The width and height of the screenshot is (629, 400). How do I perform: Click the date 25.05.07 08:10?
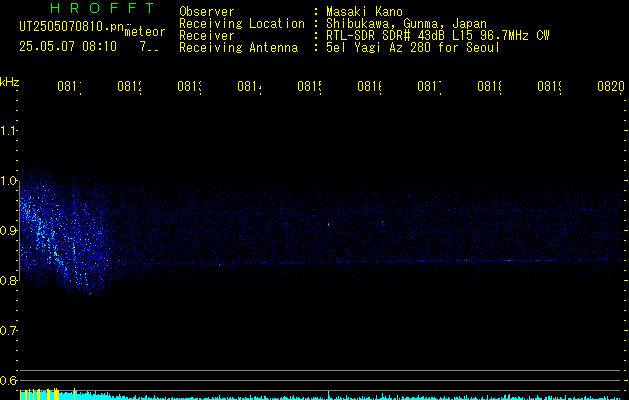click(68, 46)
